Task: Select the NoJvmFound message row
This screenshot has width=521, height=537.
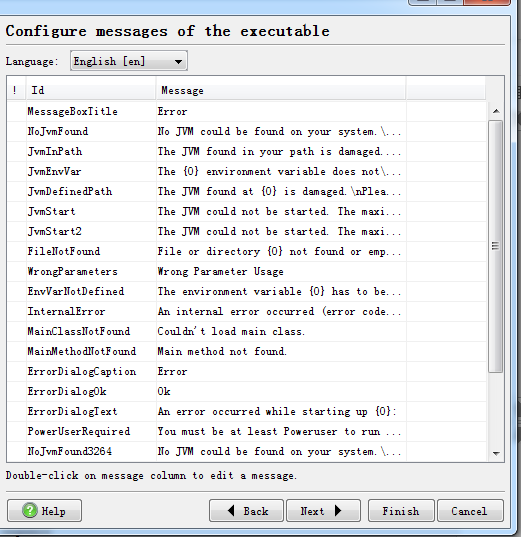Action: click(247, 132)
